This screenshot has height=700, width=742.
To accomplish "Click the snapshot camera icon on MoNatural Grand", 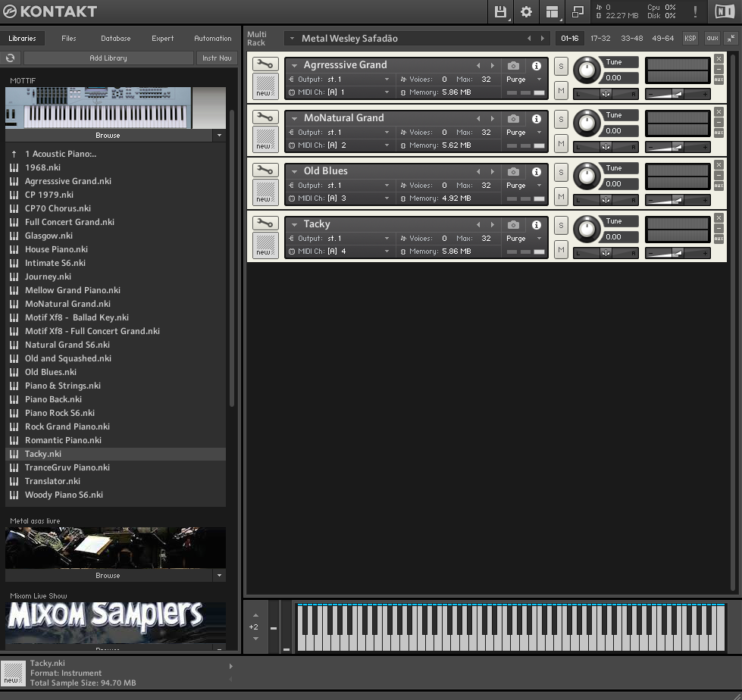I will [x=513, y=119].
